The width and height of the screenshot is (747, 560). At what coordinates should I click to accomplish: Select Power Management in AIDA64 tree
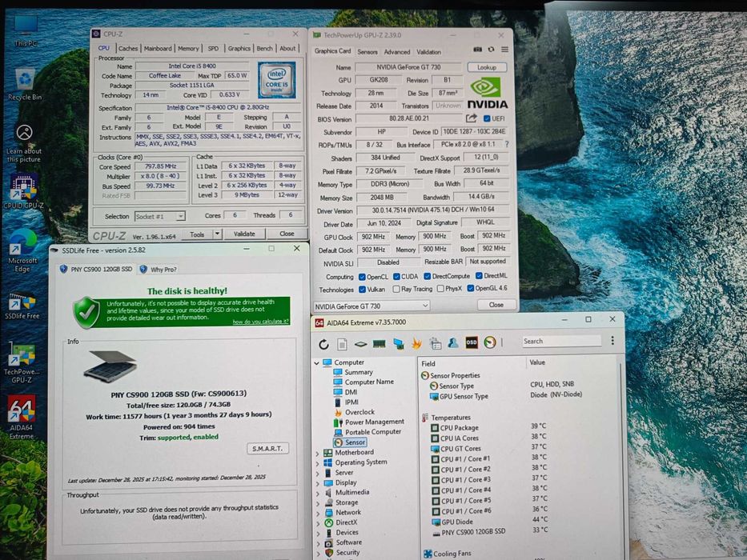369,422
